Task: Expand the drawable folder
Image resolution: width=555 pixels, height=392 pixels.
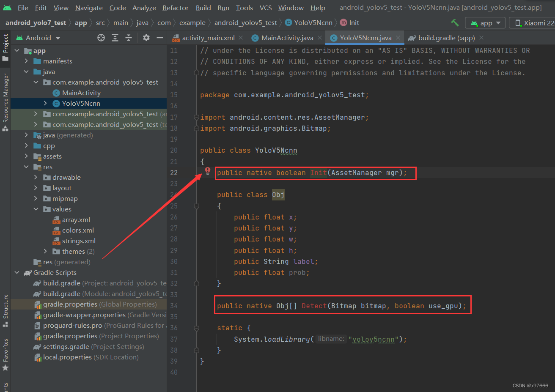Action: click(36, 177)
